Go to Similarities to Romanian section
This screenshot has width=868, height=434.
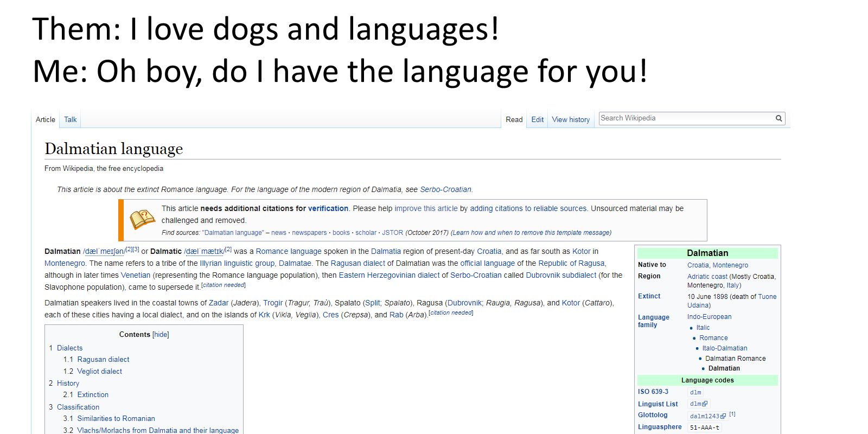tap(116, 418)
